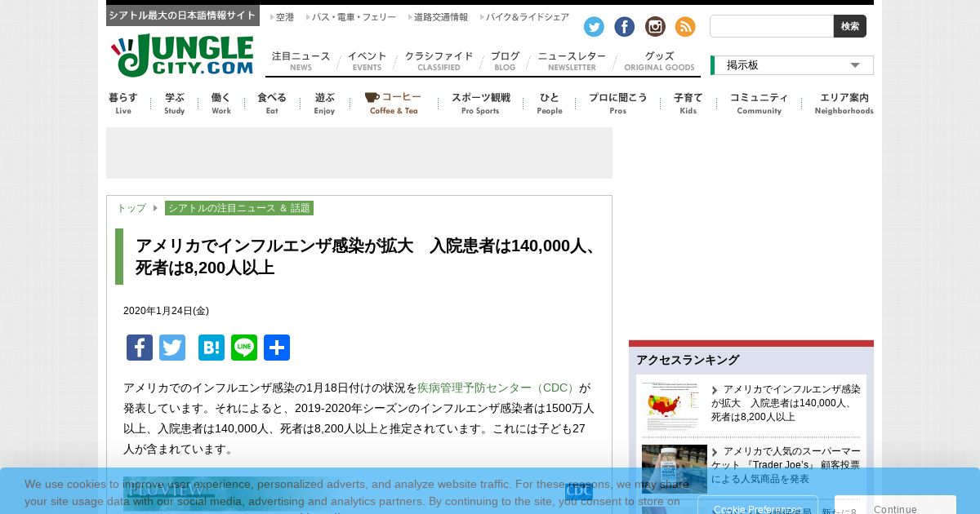Image resolution: width=980 pixels, height=514 pixels.
Task: Open 子育て Kids category
Action: coord(688,104)
